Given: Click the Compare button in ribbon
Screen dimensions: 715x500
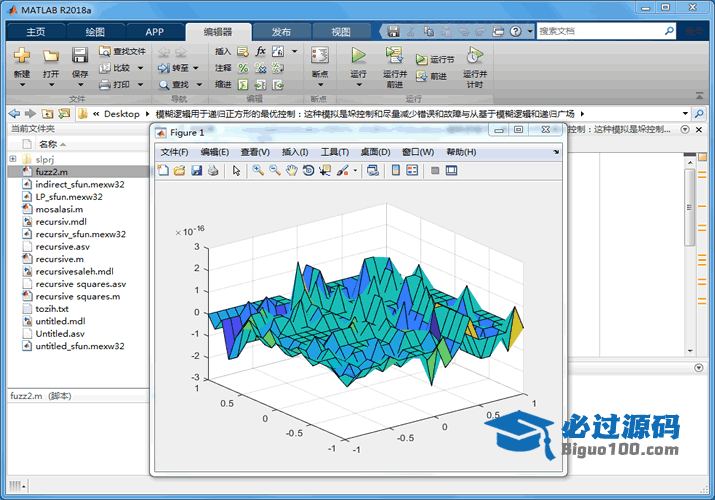Looking at the screenshot, I should click(x=115, y=68).
